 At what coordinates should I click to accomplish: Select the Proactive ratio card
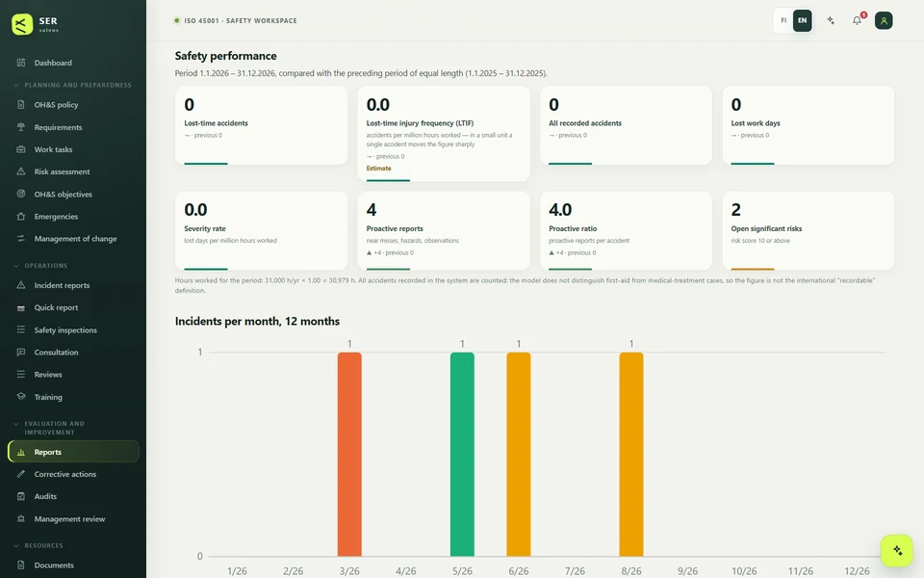click(x=626, y=230)
